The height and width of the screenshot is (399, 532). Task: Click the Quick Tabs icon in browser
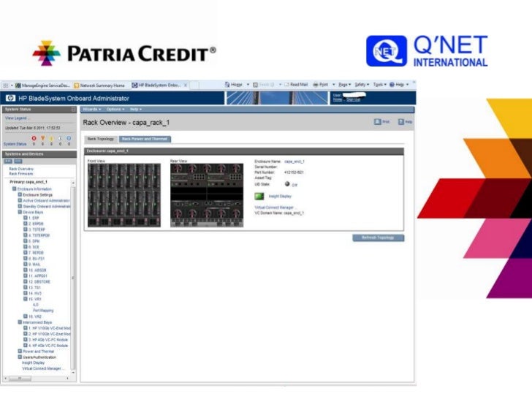[6, 85]
